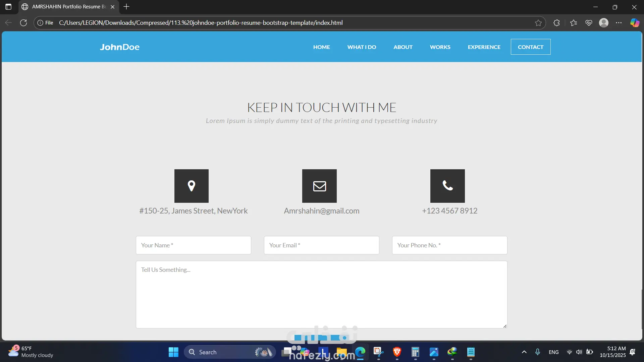Click into Your Email field
This screenshot has width=644, height=362.
point(321,245)
